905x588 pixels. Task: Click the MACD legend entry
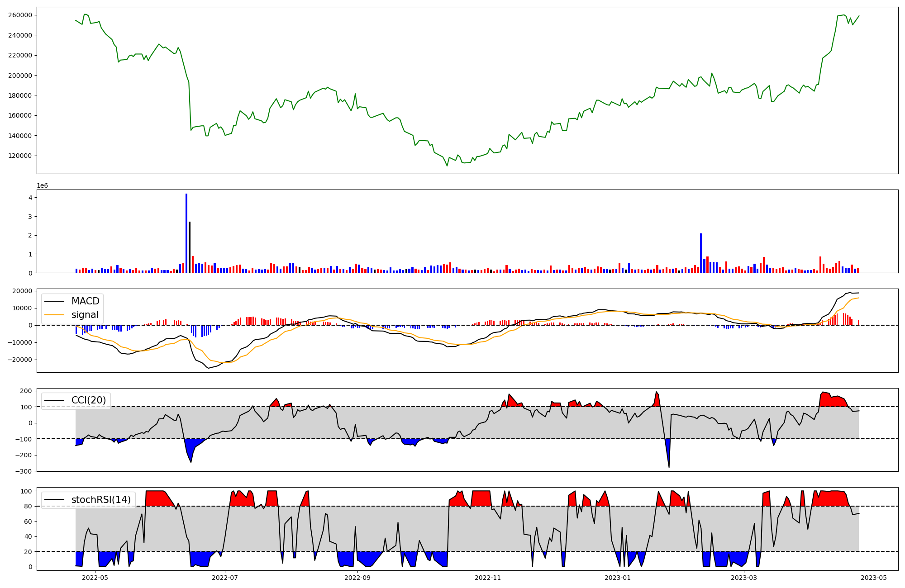click(85, 301)
